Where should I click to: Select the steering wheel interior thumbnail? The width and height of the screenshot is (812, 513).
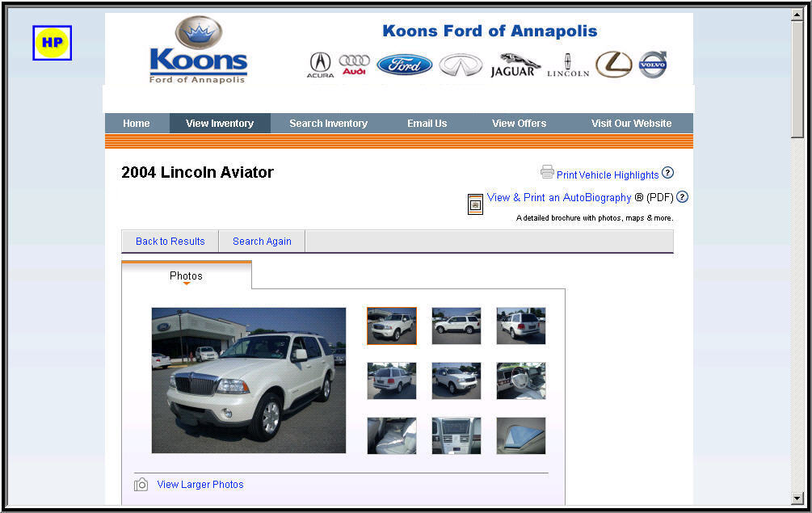click(x=521, y=381)
